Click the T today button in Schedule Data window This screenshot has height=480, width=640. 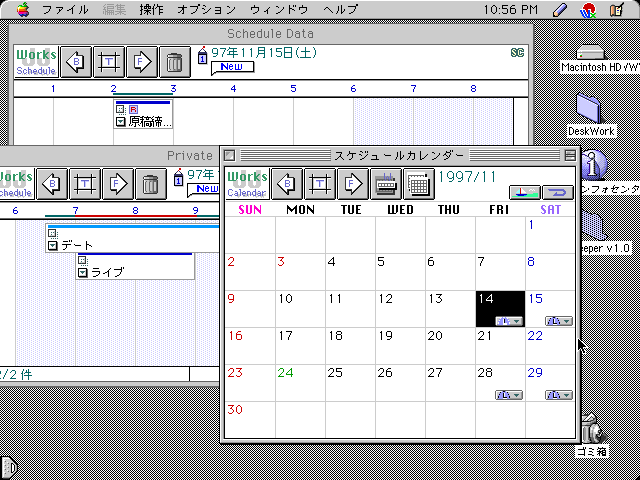[x=109, y=62]
